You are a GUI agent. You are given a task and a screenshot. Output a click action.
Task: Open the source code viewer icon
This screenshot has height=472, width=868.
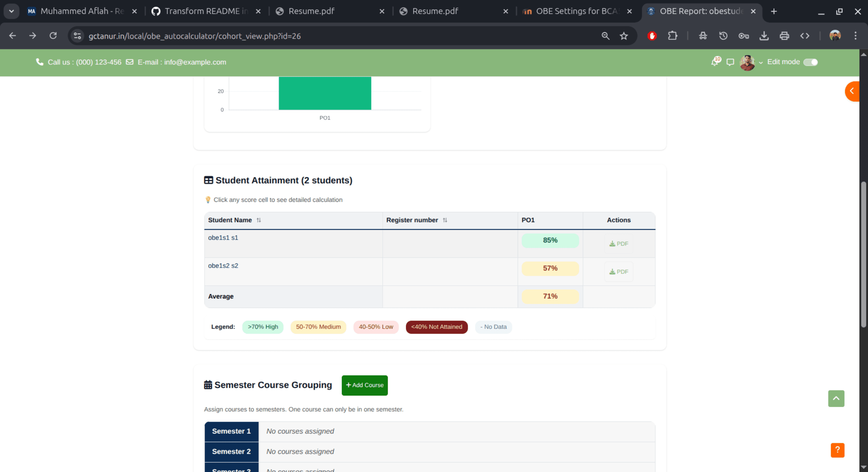pyautogui.click(x=805, y=36)
